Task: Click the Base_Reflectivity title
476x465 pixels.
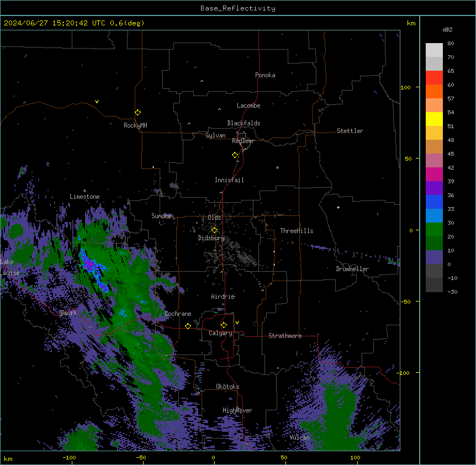Action: tap(238, 8)
